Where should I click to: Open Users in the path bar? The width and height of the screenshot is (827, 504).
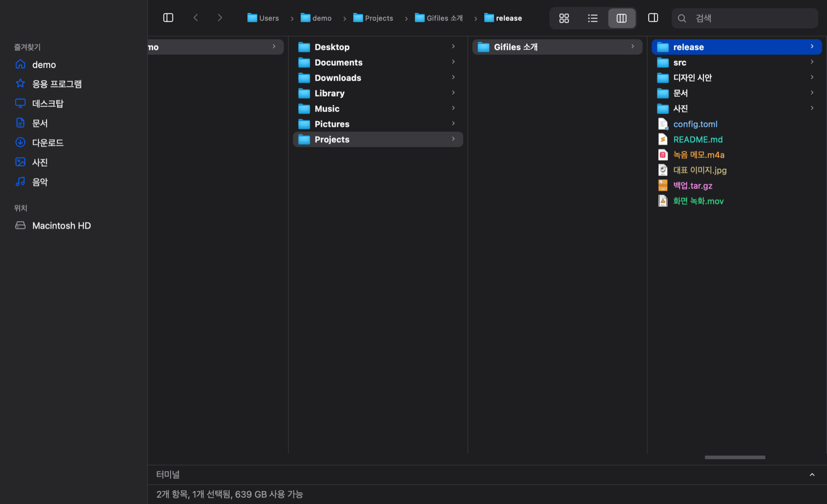(263, 18)
